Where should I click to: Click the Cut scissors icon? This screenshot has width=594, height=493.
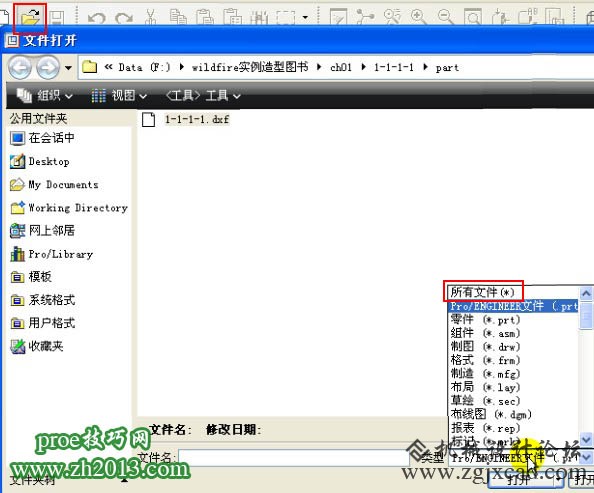(151, 17)
